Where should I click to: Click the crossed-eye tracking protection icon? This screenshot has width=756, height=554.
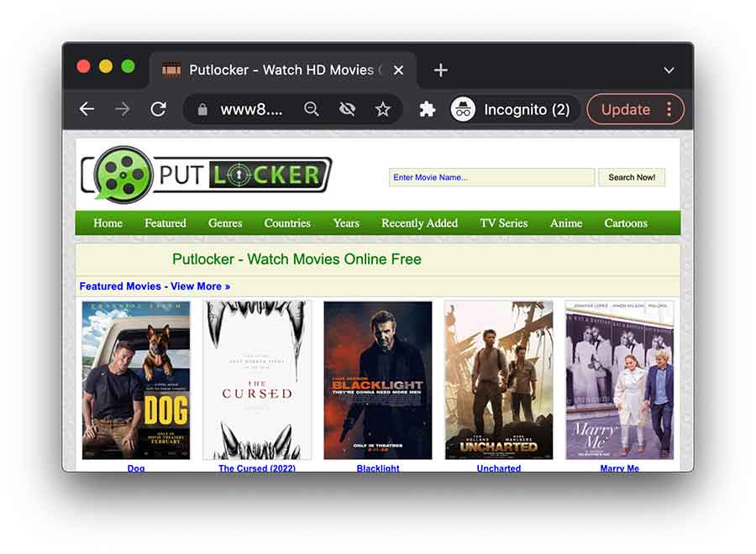(x=347, y=109)
